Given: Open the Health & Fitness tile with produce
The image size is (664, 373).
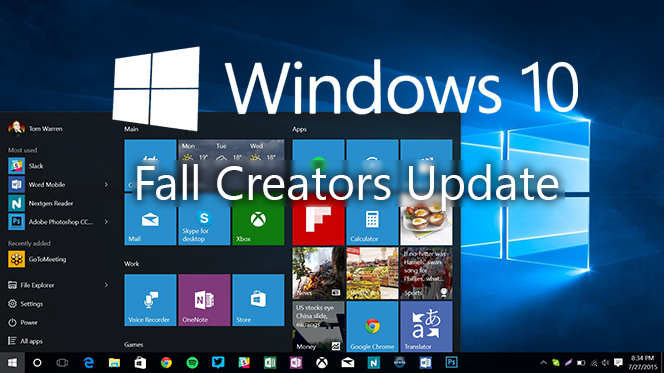Looking at the screenshot, I should click(x=372, y=273).
